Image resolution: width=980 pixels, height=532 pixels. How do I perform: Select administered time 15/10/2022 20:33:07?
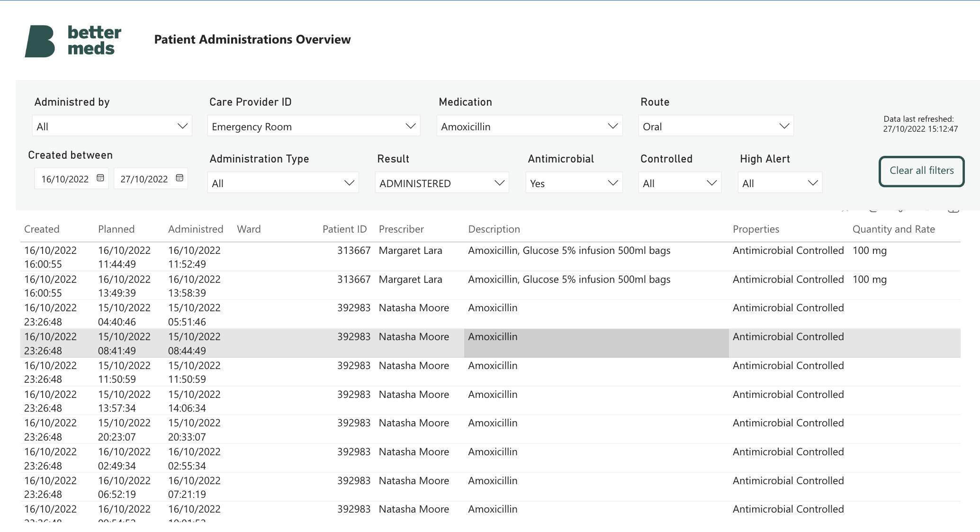[194, 430]
